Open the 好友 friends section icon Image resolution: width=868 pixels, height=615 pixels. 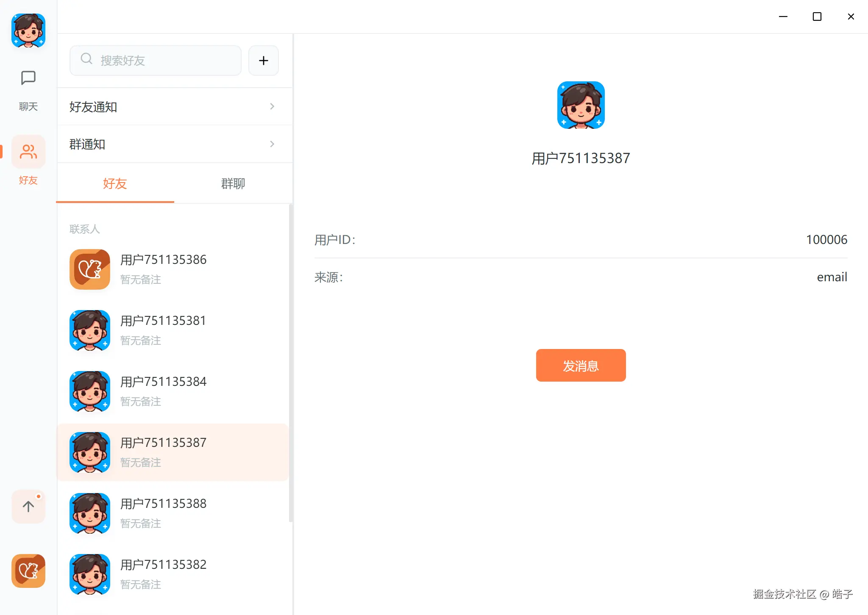28,151
